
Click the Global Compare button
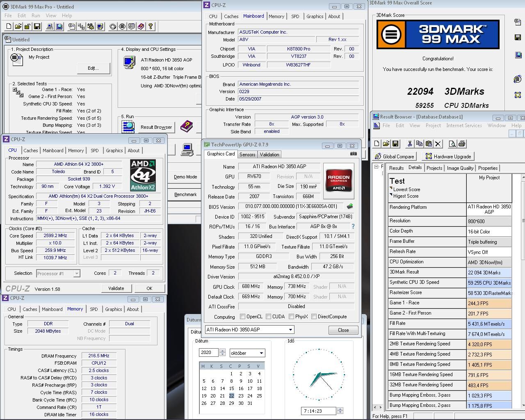[395, 156]
